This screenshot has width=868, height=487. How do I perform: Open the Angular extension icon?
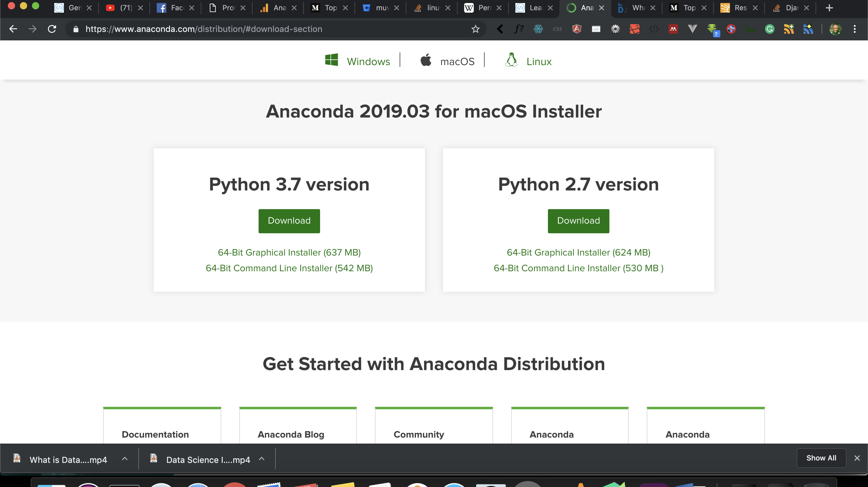pyautogui.click(x=577, y=29)
